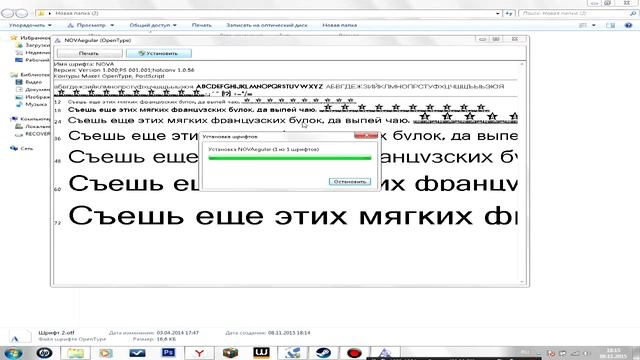
Task: Click Печать in the Explorer toolbar
Action: point(202,25)
